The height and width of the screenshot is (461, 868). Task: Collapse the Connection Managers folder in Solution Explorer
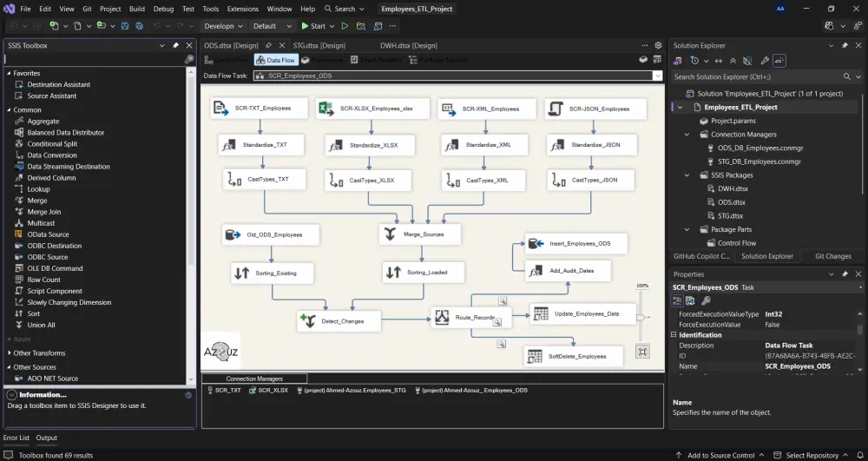(687, 135)
